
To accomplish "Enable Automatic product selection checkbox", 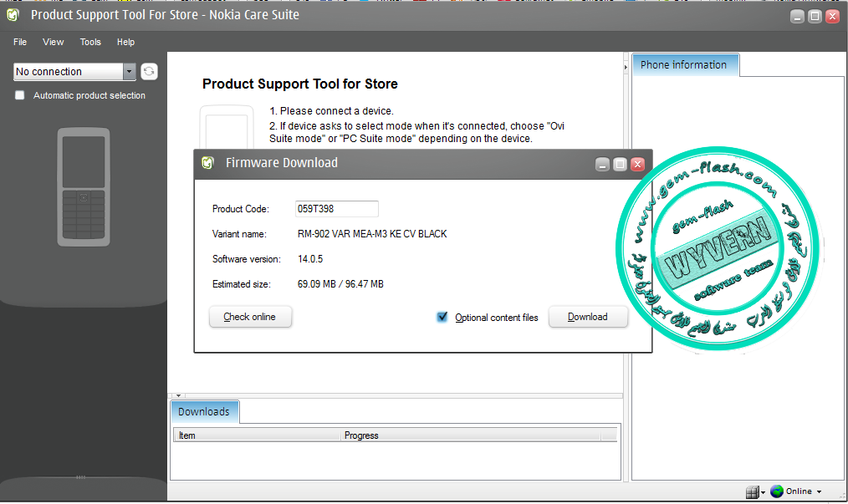I will tap(20, 95).
